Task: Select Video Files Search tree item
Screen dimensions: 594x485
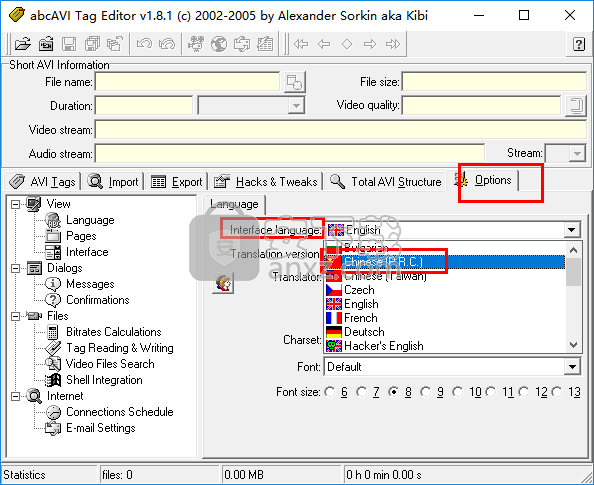Action: coord(110,364)
